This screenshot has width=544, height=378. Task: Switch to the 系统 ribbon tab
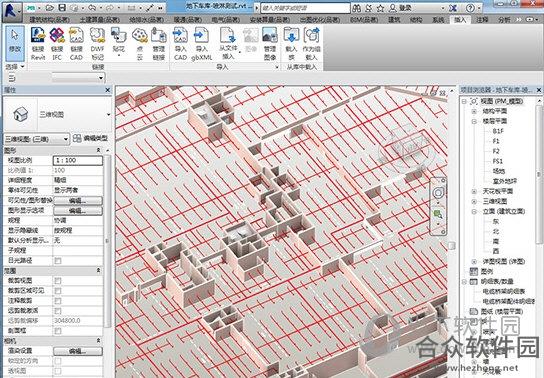(x=438, y=20)
